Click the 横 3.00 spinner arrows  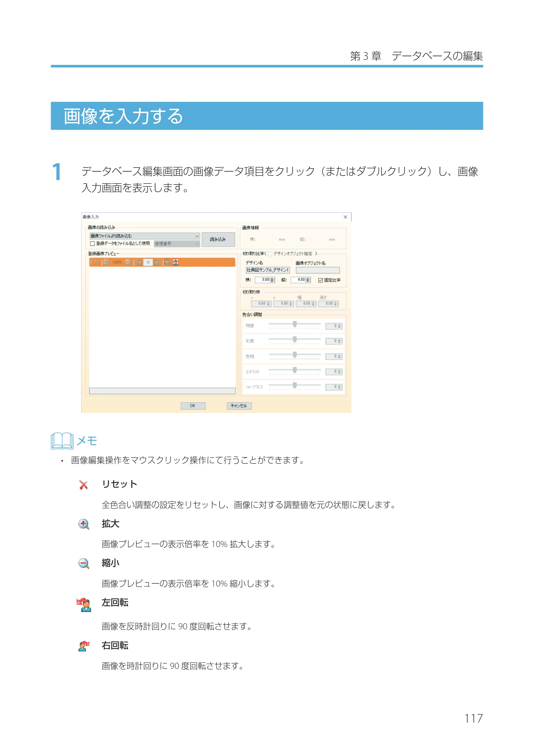272,280
